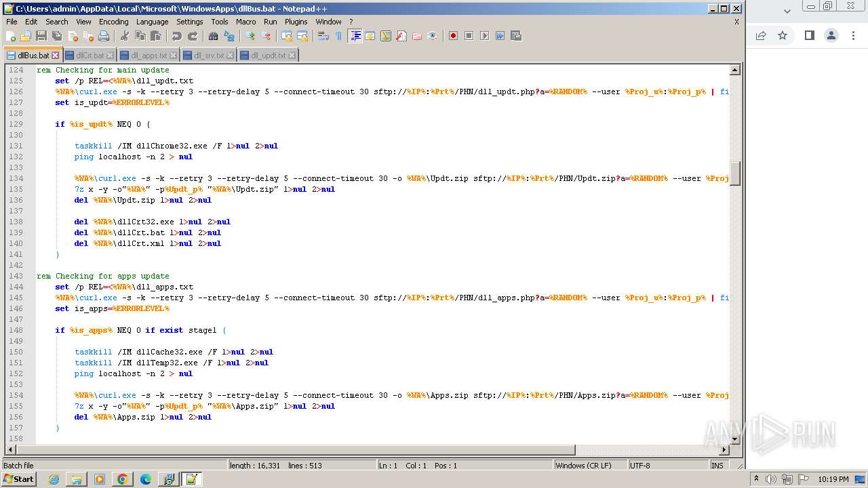This screenshot has height=488, width=868.
Task: Click the Chrome bookmark star icon
Action: point(783,35)
